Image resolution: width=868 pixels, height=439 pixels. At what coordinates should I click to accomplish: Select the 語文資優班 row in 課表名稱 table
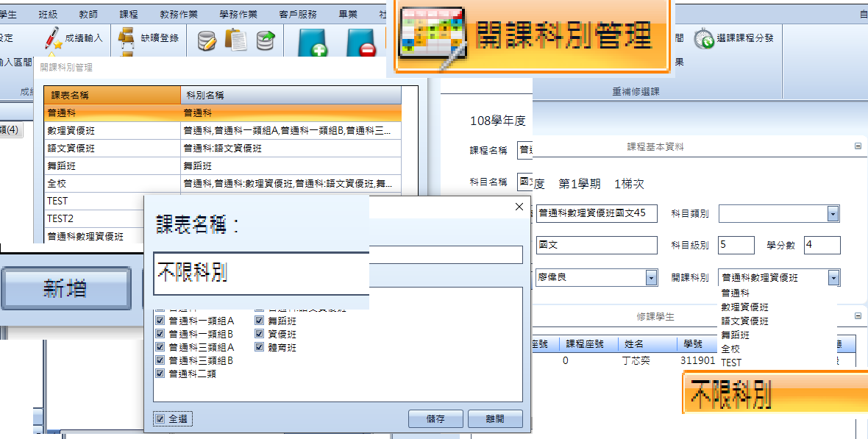223,149
